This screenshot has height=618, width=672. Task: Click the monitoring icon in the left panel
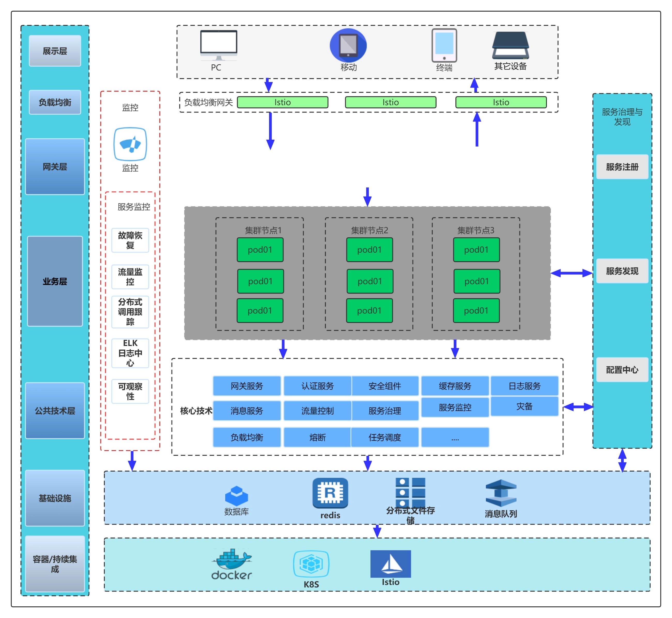point(130,144)
